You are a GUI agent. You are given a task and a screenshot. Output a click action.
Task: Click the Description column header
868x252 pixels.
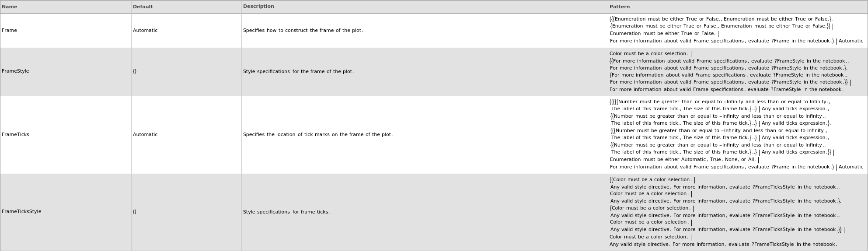[x=258, y=7]
